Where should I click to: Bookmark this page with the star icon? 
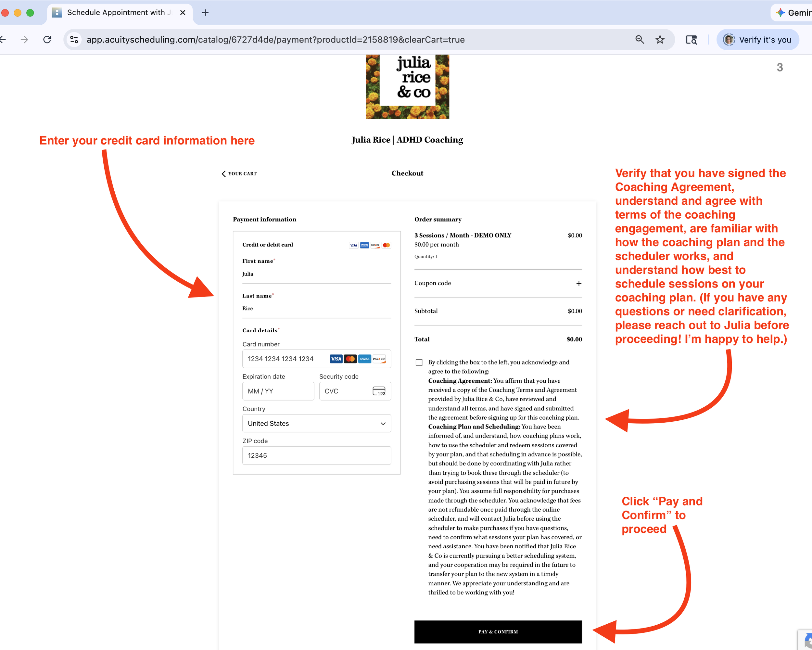(660, 40)
